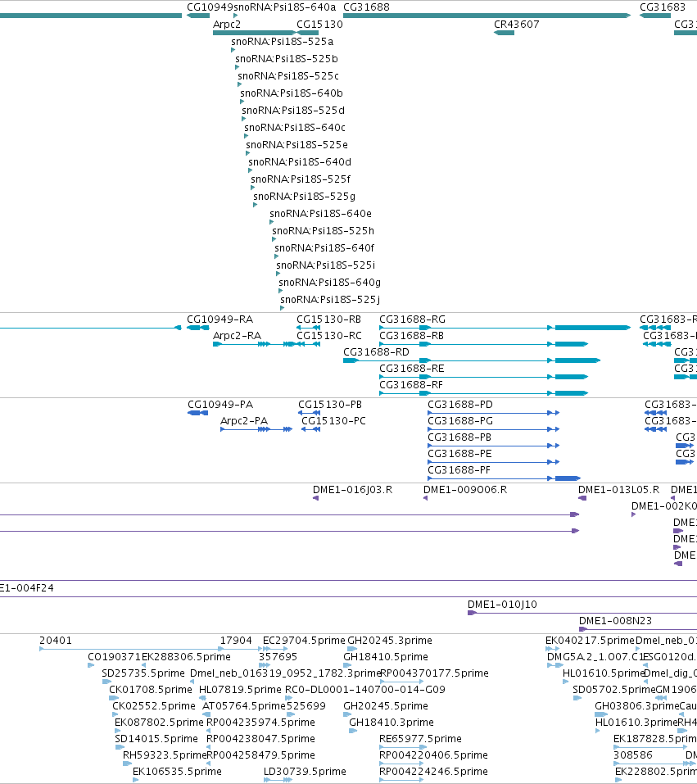Select the CG15130 gene glyph

(307, 33)
